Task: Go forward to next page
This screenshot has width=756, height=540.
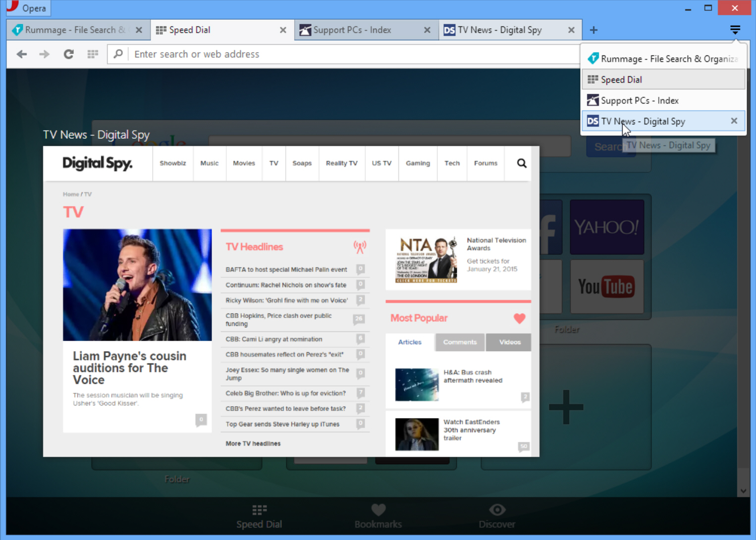Action: (x=44, y=54)
